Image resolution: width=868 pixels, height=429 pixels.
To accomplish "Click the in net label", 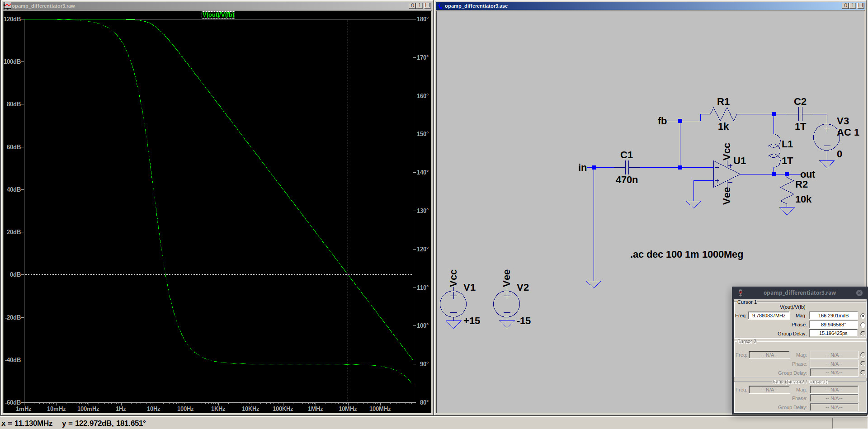I will tap(582, 168).
